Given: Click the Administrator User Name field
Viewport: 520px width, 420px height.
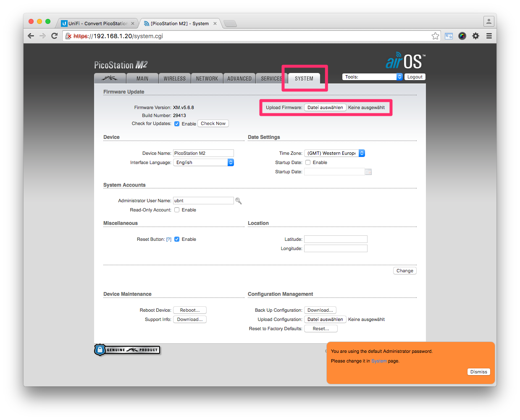Looking at the screenshot, I should 203,201.
